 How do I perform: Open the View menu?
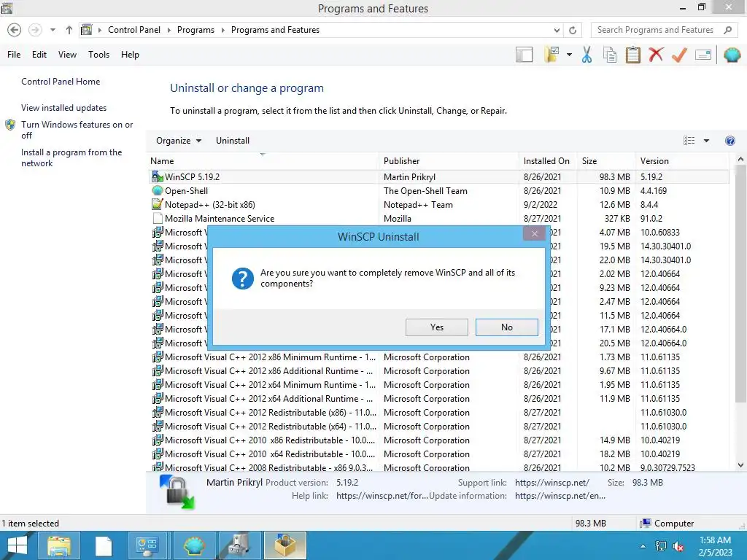click(x=67, y=55)
